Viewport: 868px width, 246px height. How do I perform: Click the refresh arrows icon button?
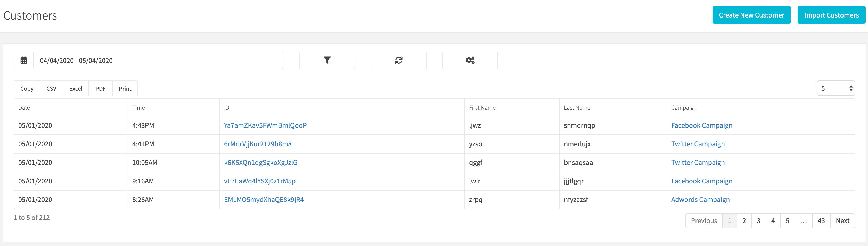(x=399, y=60)
